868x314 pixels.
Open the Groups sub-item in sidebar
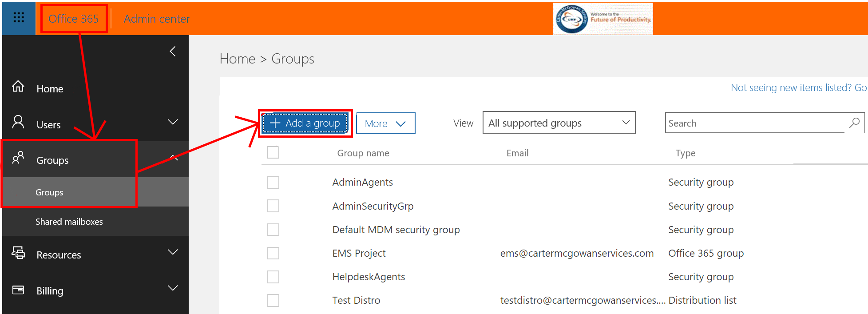tap(49, 192)
